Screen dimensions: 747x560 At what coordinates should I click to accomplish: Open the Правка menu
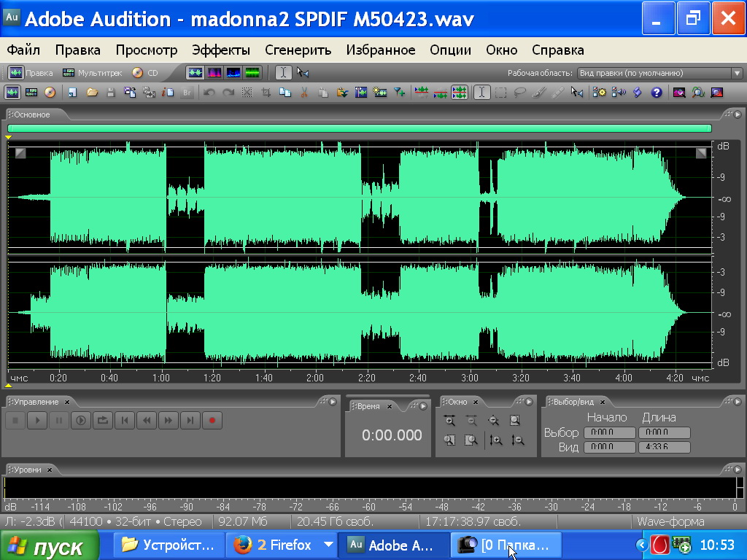pyautogui.click(x=77, y=50)
